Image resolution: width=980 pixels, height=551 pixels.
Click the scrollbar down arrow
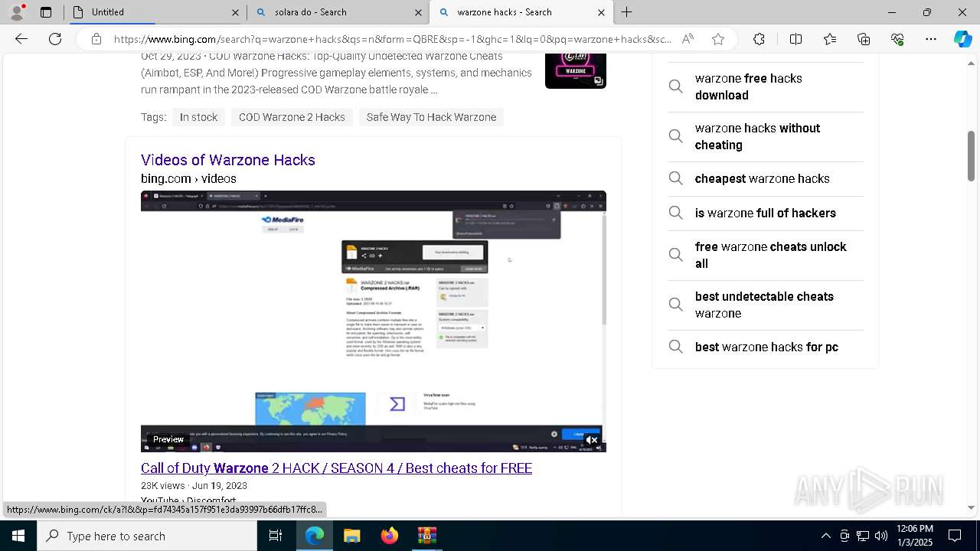coord(971,507)
